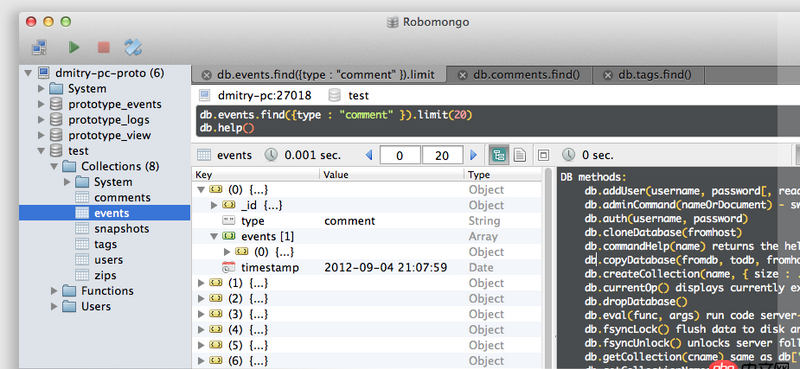The width and height of the screenshot is (800, 369).
Task: Close the db.comments.find() tab
Action: (x=462, y=75)
